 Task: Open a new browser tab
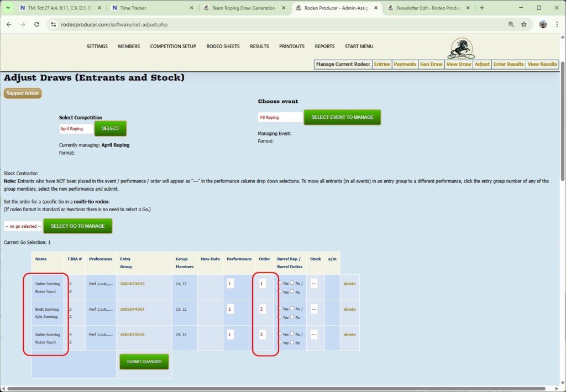tap(481, 8)
